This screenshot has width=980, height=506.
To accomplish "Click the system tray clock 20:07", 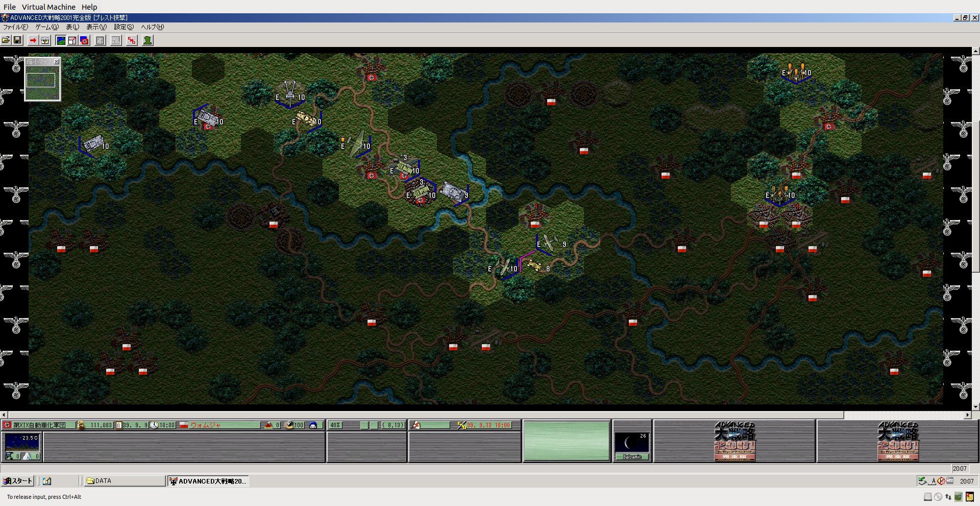I will 966,481.
